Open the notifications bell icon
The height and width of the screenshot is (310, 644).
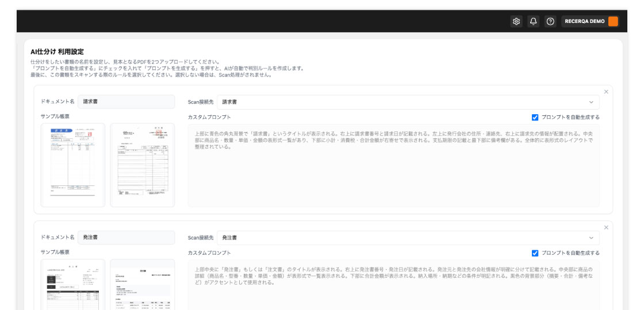(533, 21)
